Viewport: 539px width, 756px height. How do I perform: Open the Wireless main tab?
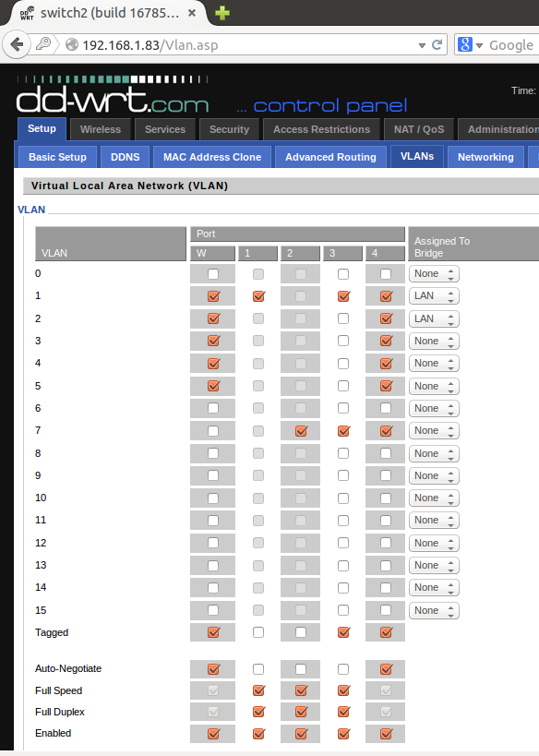[101, 129]
